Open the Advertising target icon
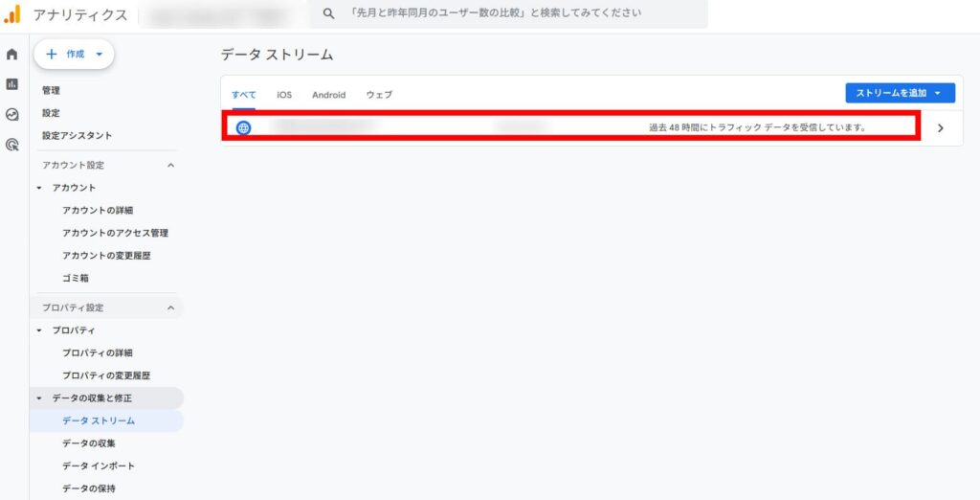This screenshot has height=500, width=980. click(x=12, y=145)
